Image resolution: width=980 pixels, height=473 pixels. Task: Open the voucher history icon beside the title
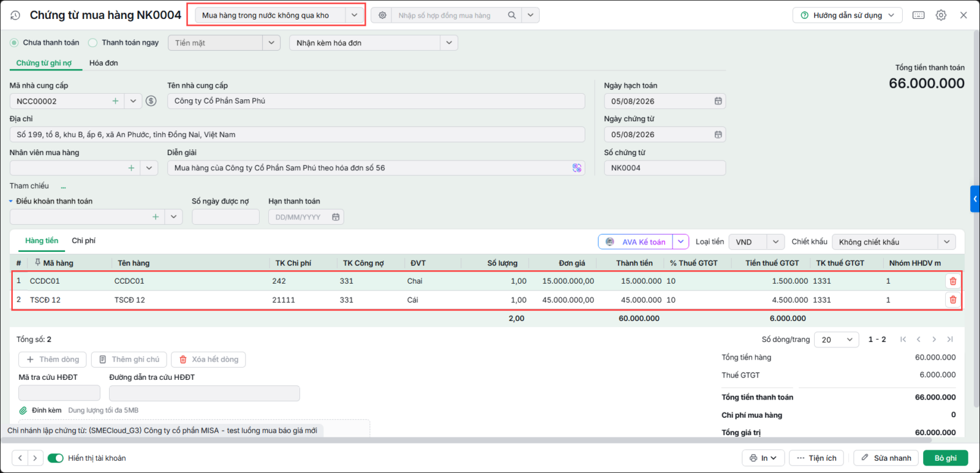coord(15,15)
